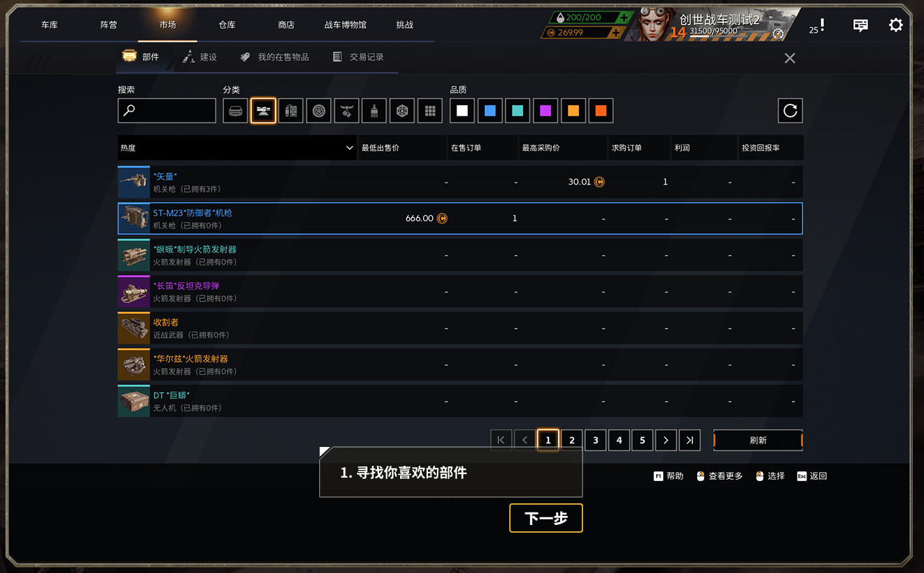Open the settings gear icon
Image resolution: width=924 pixels, height=573 pixels.
coord(895,25)
